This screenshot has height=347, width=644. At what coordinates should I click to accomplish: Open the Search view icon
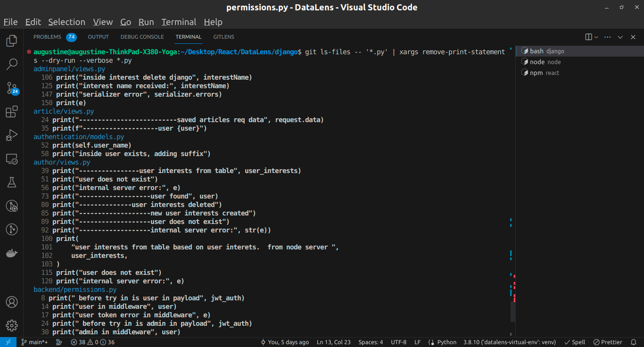[12, 64]
